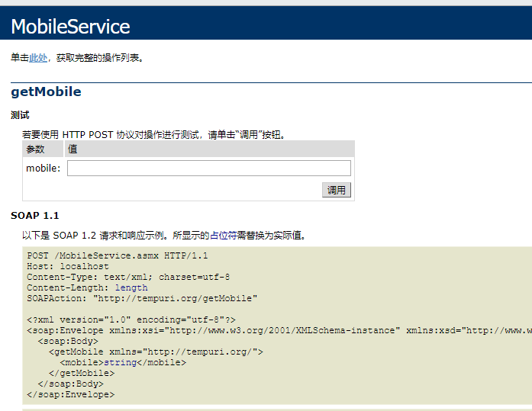Focus the mobile parameter text field

208,169
